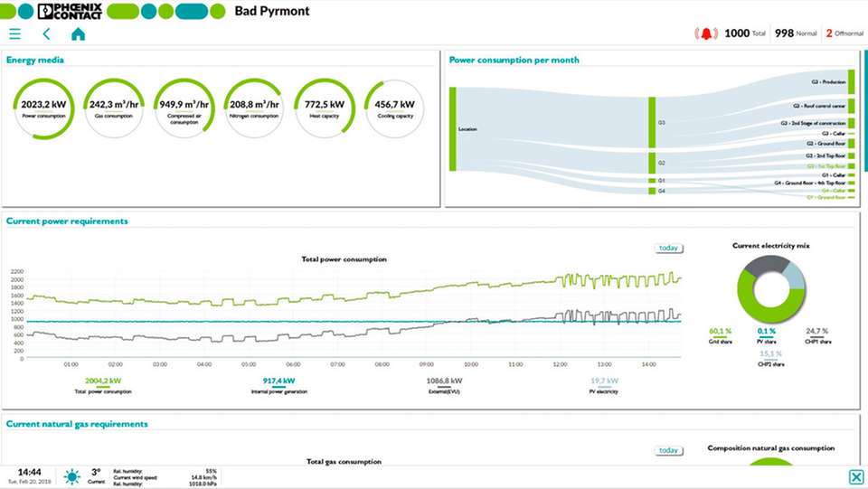Close the bottom bar with the X icon
The width and height of the screenshot is (868, 489).
point(855,477)
